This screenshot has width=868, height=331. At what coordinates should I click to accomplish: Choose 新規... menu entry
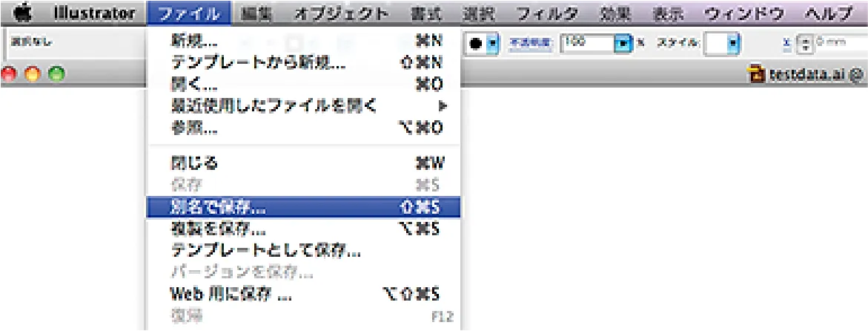coord(303,42)
